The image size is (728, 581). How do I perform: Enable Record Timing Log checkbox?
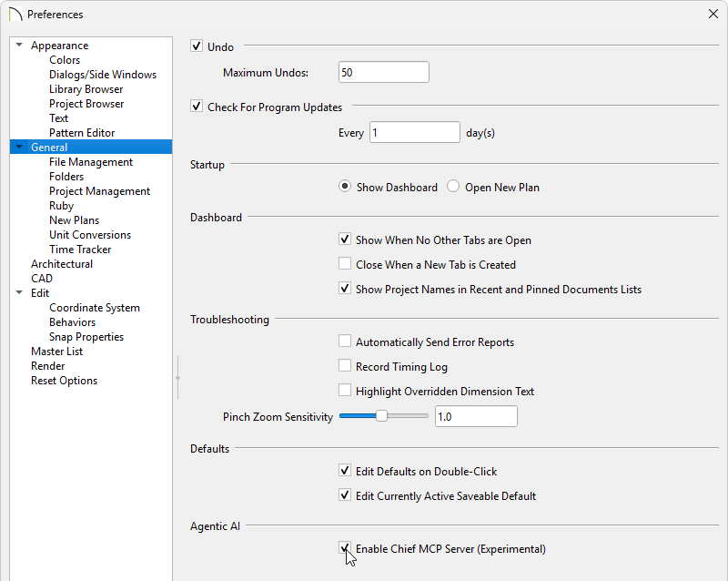coord(345,366)
